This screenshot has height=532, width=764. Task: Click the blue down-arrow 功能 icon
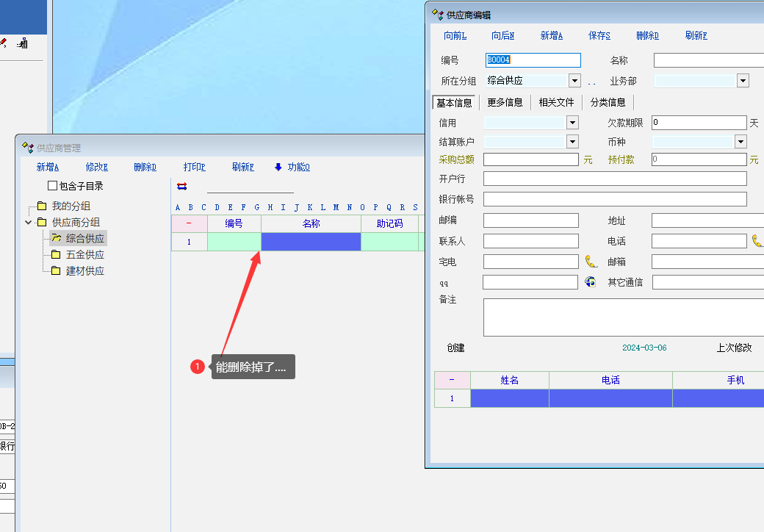click(278, 167)
